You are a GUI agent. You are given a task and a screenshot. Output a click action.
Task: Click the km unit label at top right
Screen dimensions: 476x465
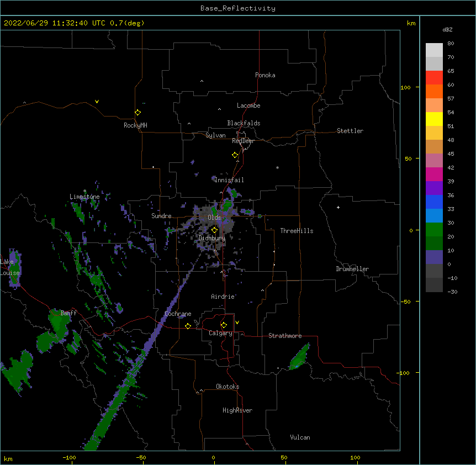[x=411, y=23]
